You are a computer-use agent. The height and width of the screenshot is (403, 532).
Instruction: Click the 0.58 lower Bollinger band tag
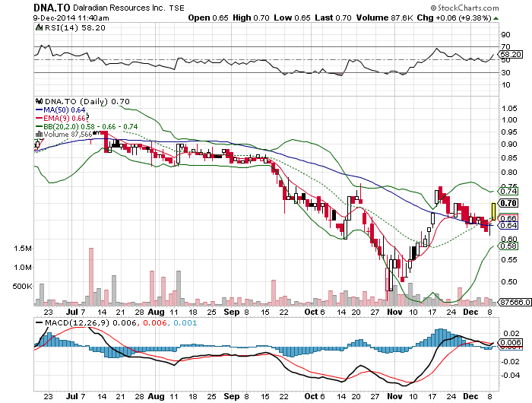pos(509,246)
